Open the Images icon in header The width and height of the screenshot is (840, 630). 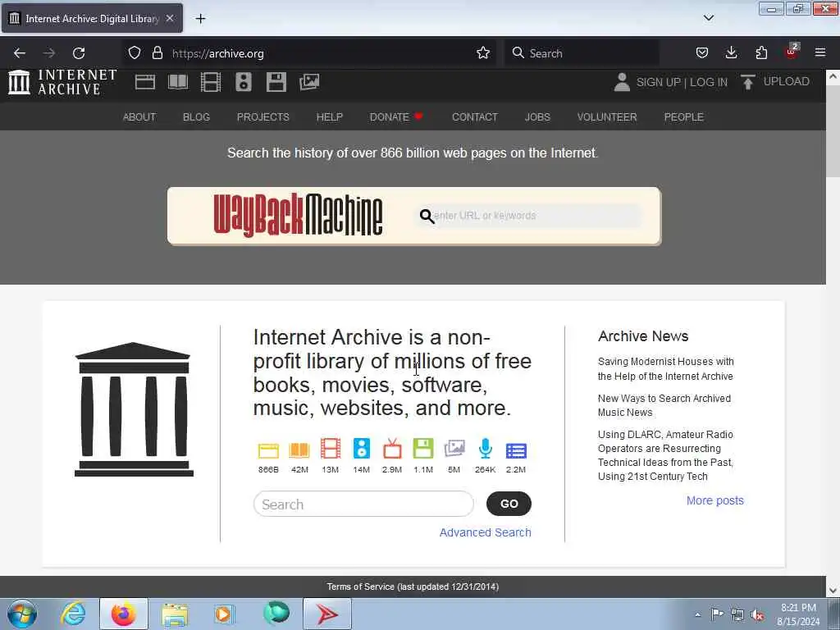(x=309, y=82)
